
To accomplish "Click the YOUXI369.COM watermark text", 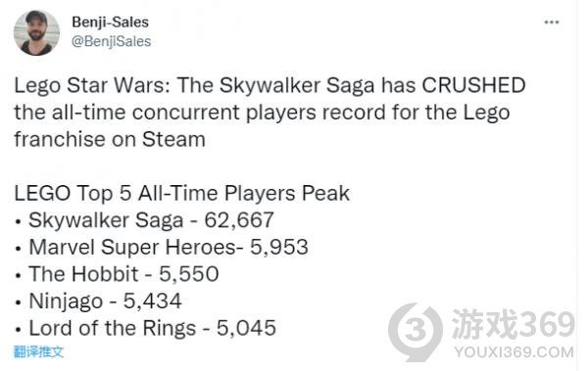I will (514, 352).
